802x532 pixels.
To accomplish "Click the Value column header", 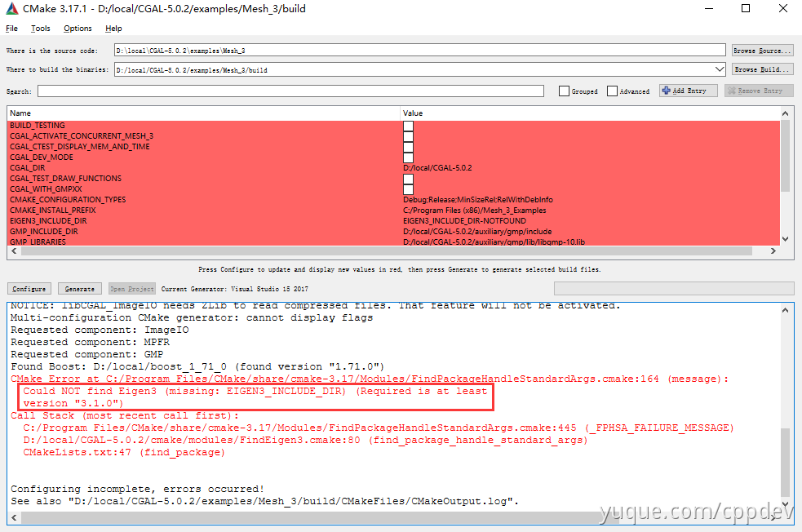I will (x=590, y=113).
